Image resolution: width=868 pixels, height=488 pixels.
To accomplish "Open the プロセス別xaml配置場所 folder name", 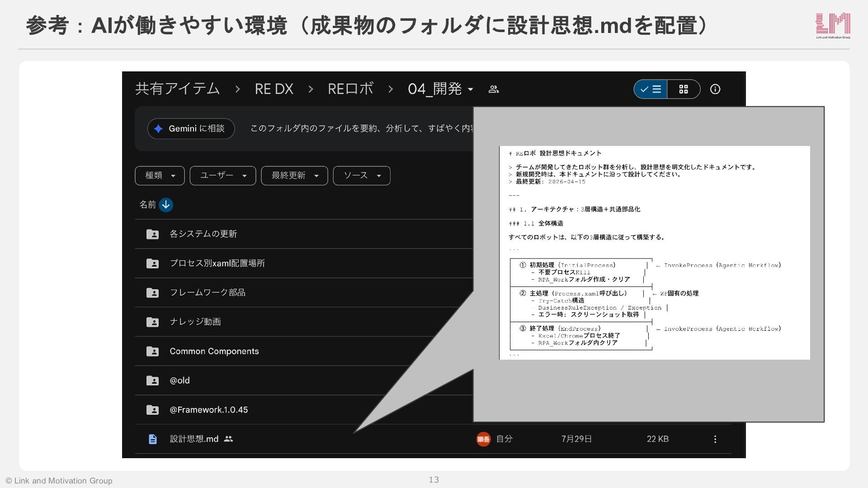I will point(217,263).
